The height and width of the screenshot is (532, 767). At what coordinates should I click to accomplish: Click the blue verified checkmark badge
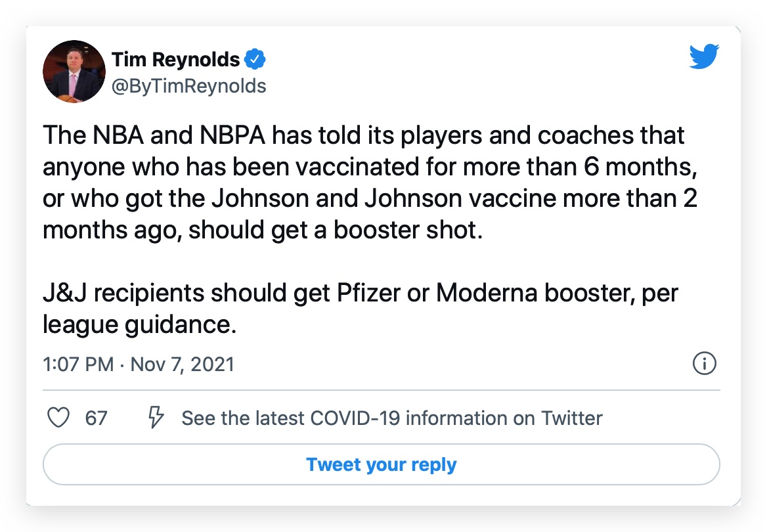click(254, 59)
